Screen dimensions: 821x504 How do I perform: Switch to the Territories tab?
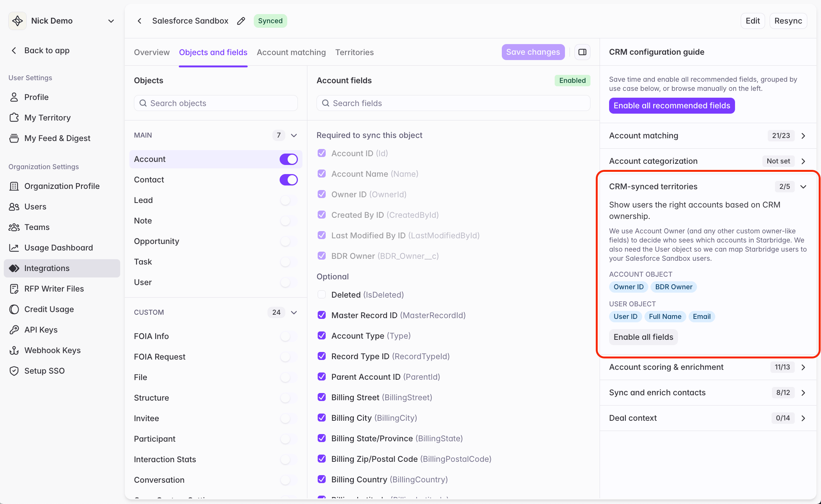[355, 52]
